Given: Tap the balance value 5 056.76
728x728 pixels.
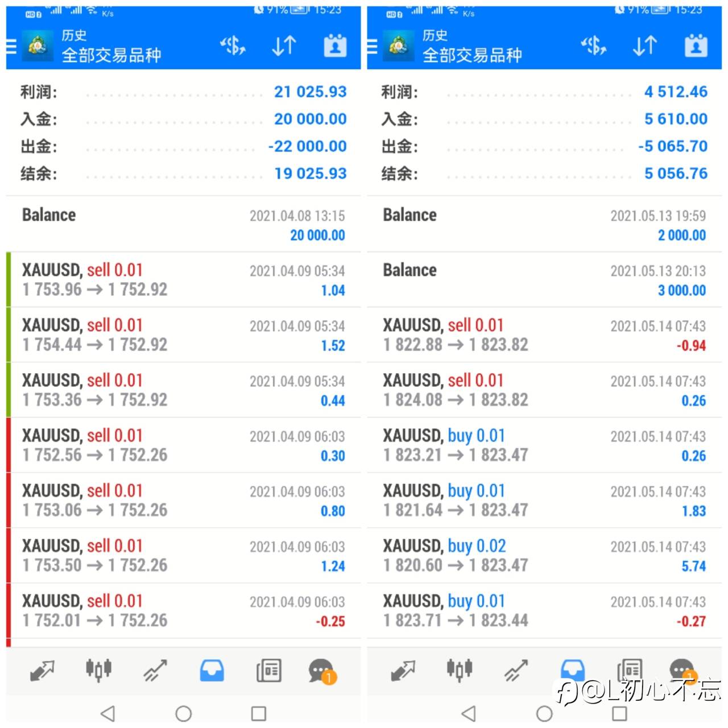Looking at the screenshot, I should [x=676, y=173].
